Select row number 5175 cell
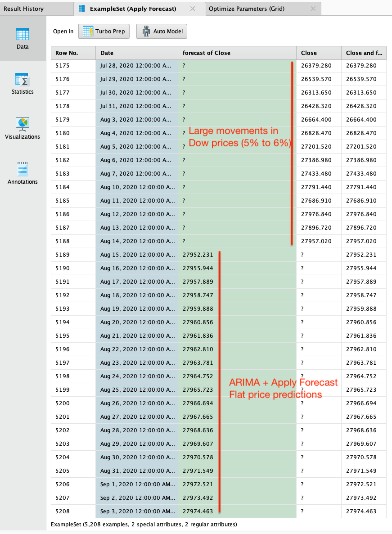392x534 pixels. [x=73, y=66]
